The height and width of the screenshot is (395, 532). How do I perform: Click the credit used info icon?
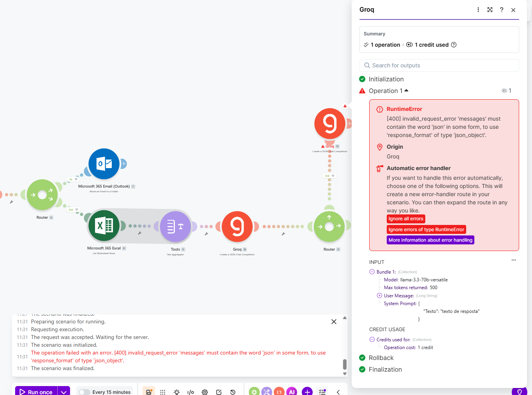(454, 45)
